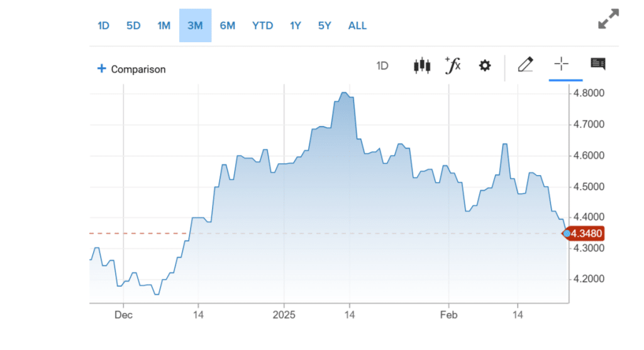Switch to the 6M range
The image size is (644, 350).
(227, 26)
